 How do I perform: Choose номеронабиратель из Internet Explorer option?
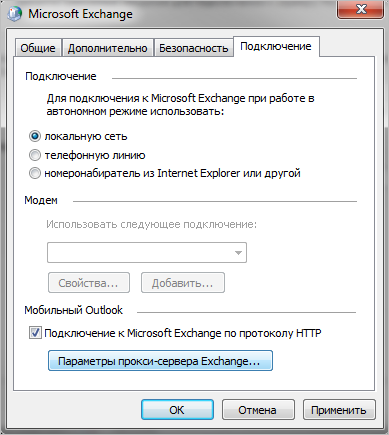tap(35, 173)
